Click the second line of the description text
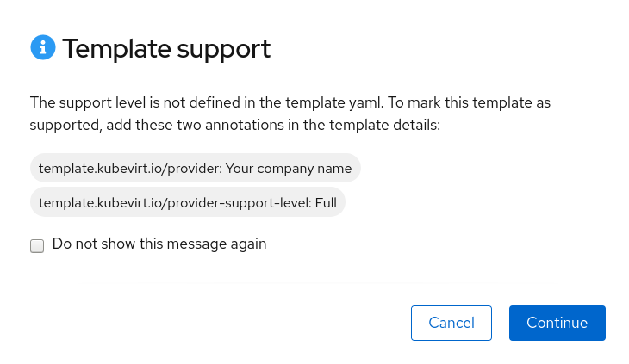 pyautogui.click(x=234, y=126)
